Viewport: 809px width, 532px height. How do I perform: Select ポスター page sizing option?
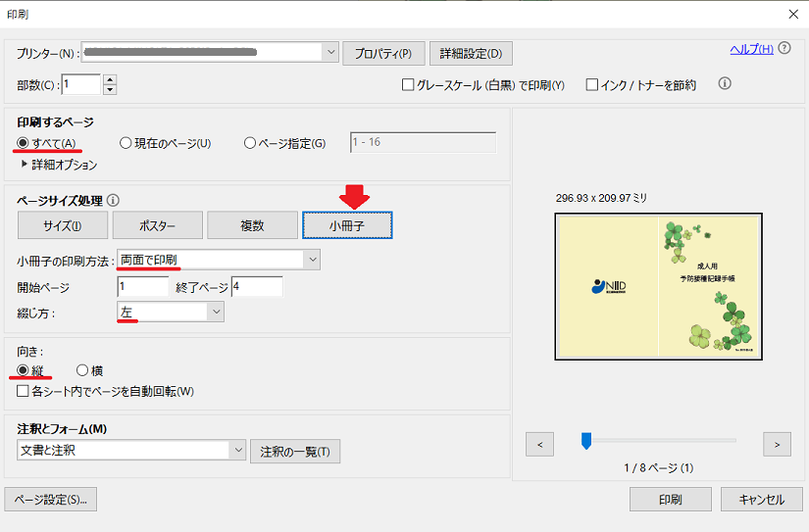tap(157, 225)
